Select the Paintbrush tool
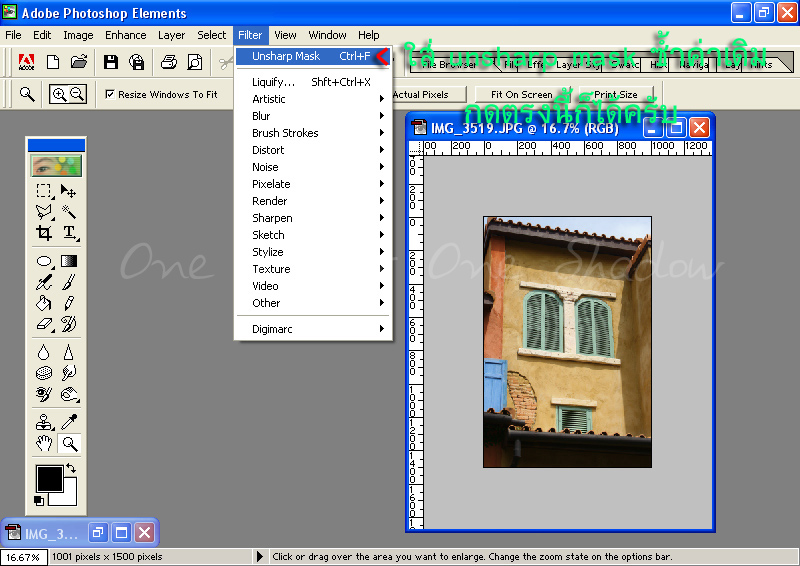Image resolution: width=800 pixels, height=566 pixels. [x=68, y=282]
